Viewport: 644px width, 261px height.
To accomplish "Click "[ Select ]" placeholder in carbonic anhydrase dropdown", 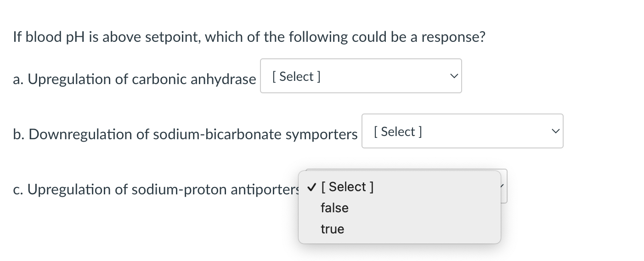I will (x=296, y=76).
